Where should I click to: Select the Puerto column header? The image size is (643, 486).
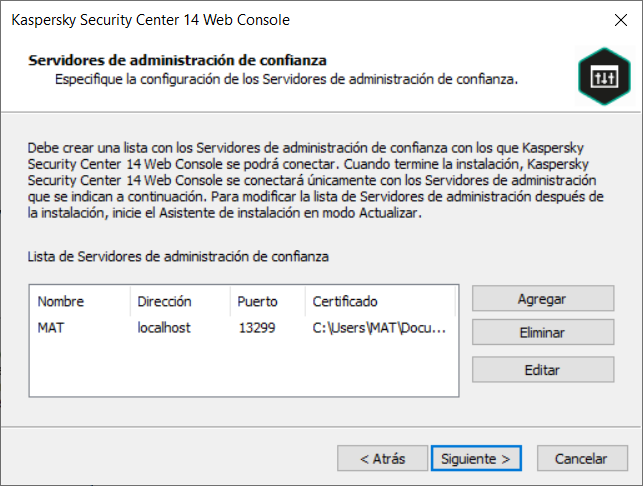click(x=257, y=301)
